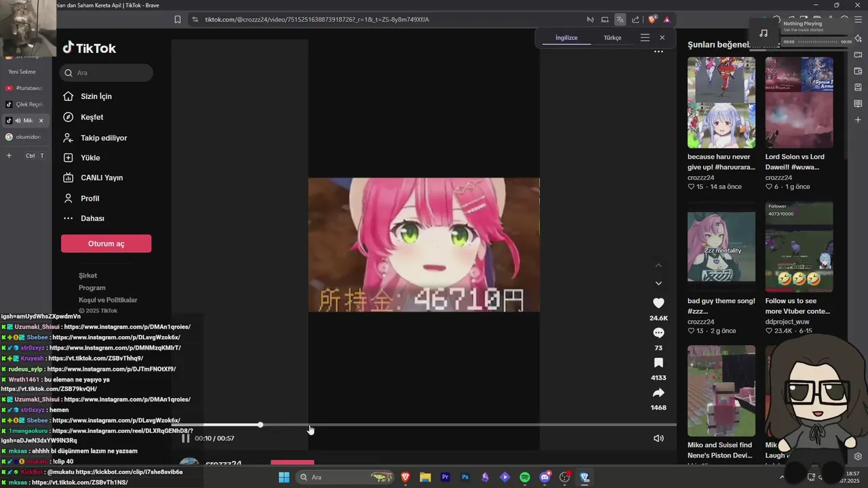Pause the video playback

tap(185, 439)
